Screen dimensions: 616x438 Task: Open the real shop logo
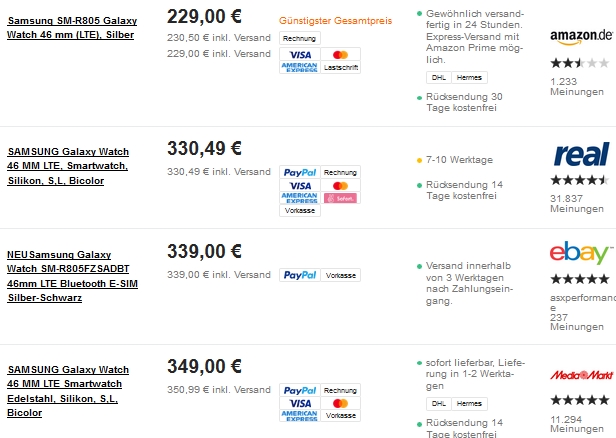[581, 154]
